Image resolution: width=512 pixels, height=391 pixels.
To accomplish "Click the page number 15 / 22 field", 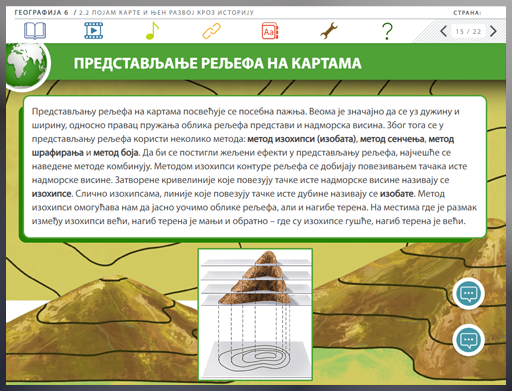I will [x=468, y=32].
